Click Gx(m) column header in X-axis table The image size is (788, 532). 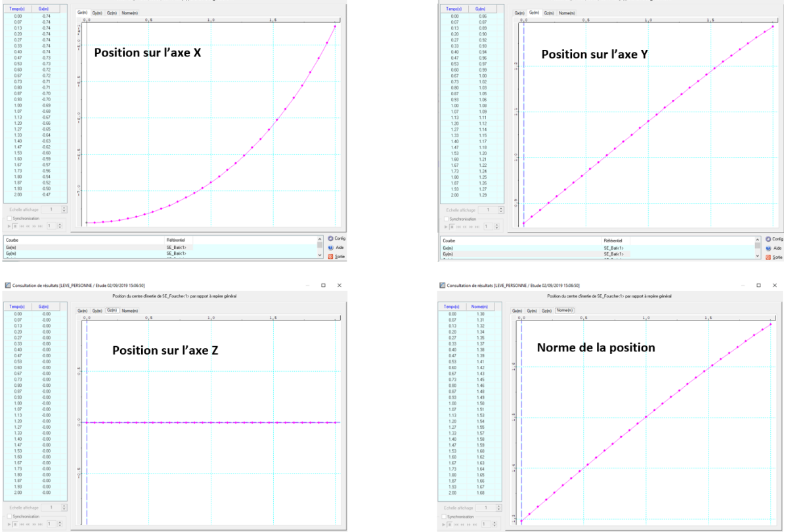pos(46,9)
